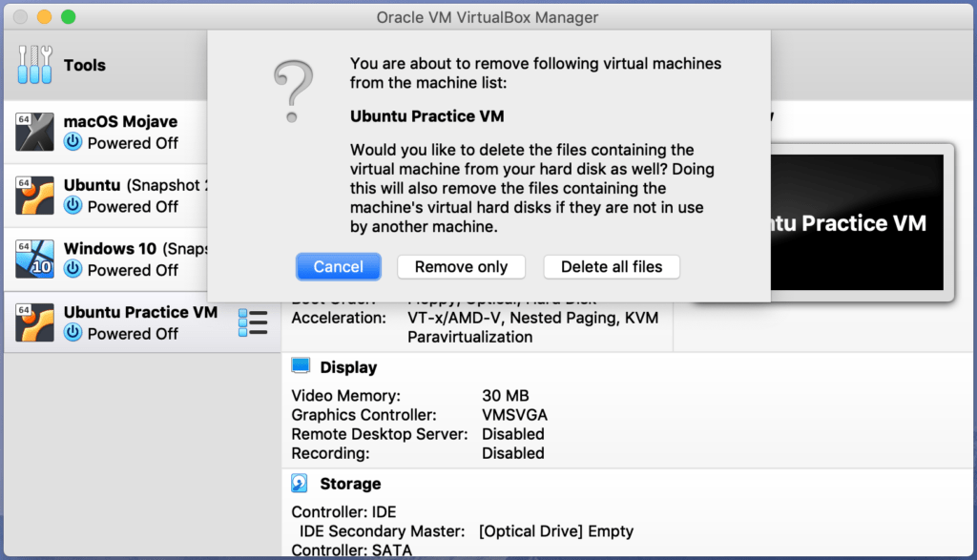This screenshot has height=560, width=977.
Task: Click the Display section header
Action: (x=348, y=367)
